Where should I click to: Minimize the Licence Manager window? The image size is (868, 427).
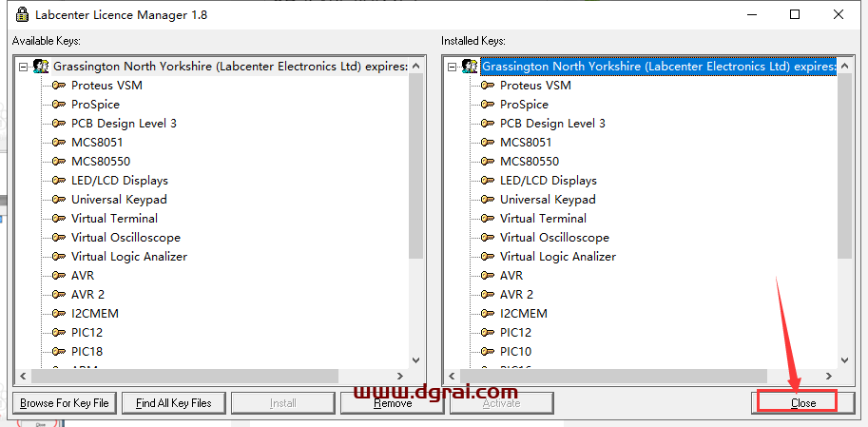(751, 14)
